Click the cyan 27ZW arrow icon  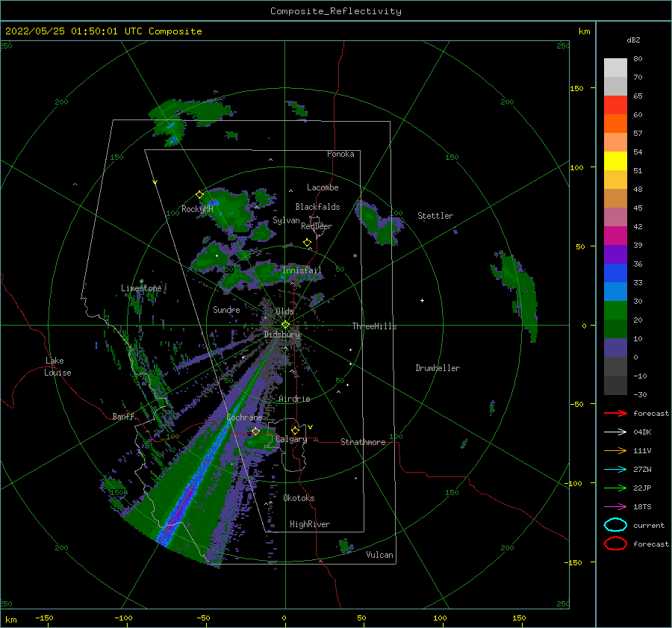615,470
